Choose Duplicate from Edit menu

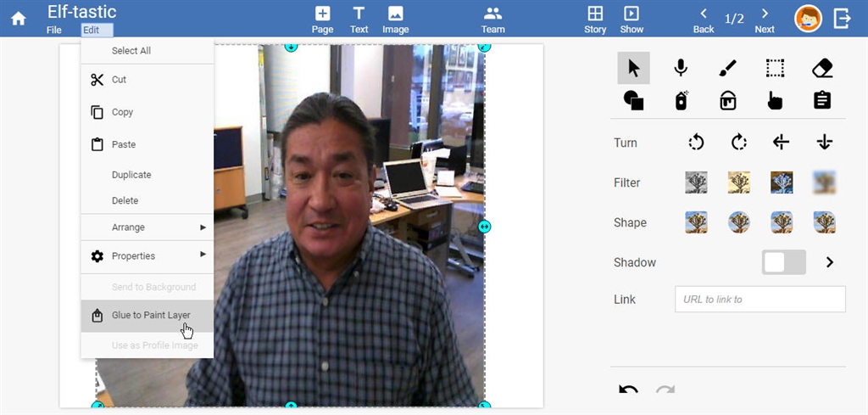point(147,175)
